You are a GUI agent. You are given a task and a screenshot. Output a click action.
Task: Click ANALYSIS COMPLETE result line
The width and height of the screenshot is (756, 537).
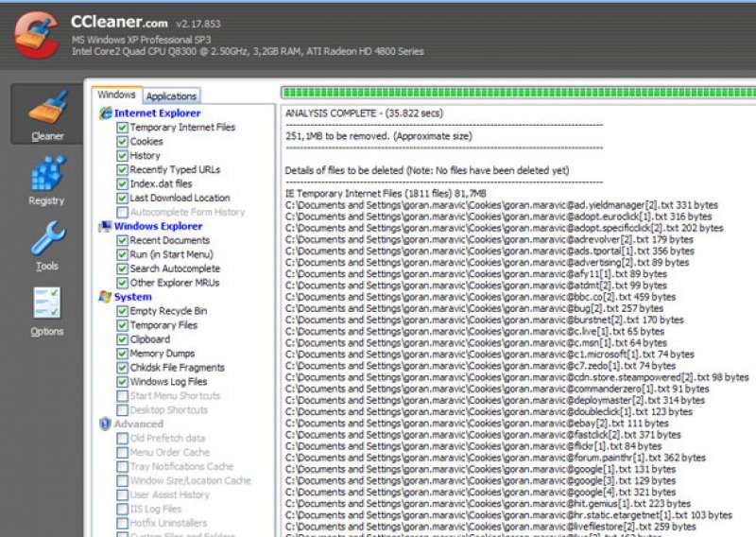(364, 113)
